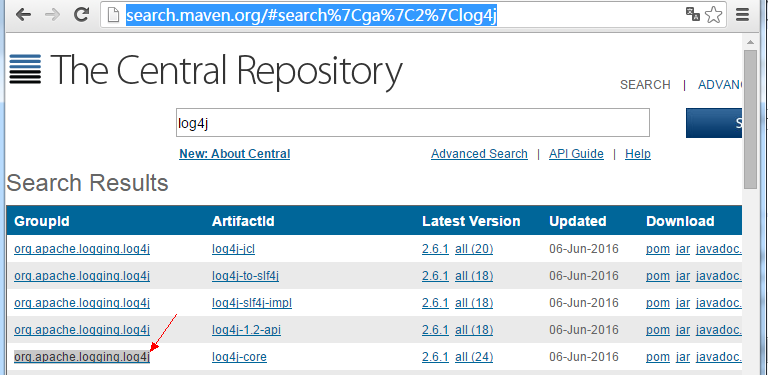768x375 pixels.
Task: Click The Central Repository title text
Action: pos(226,71)
